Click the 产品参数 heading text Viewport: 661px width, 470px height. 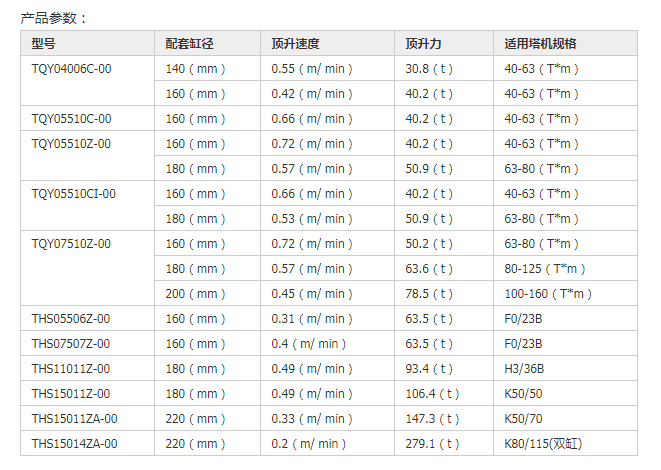54,17
